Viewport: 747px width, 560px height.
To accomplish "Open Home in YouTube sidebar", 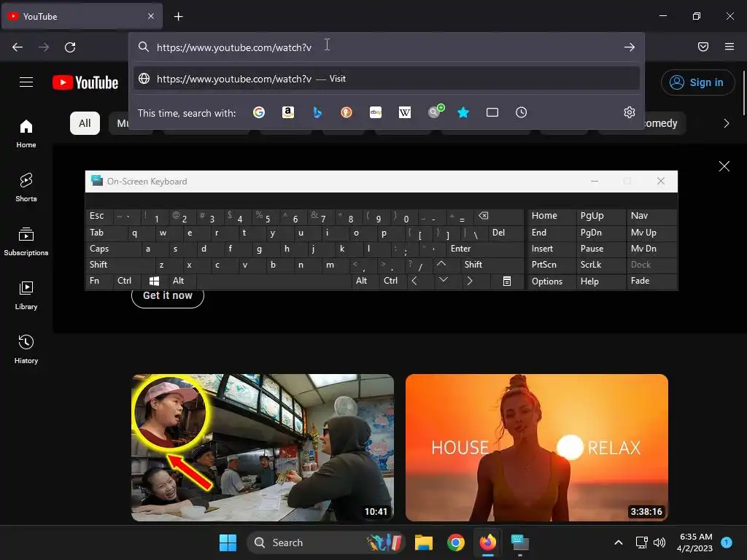I will 26,133.
